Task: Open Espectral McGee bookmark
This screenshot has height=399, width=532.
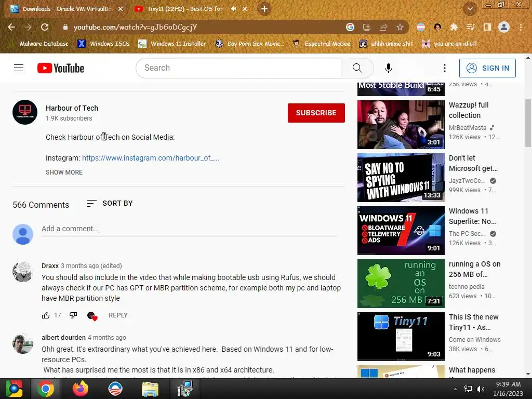Action: 322,44
